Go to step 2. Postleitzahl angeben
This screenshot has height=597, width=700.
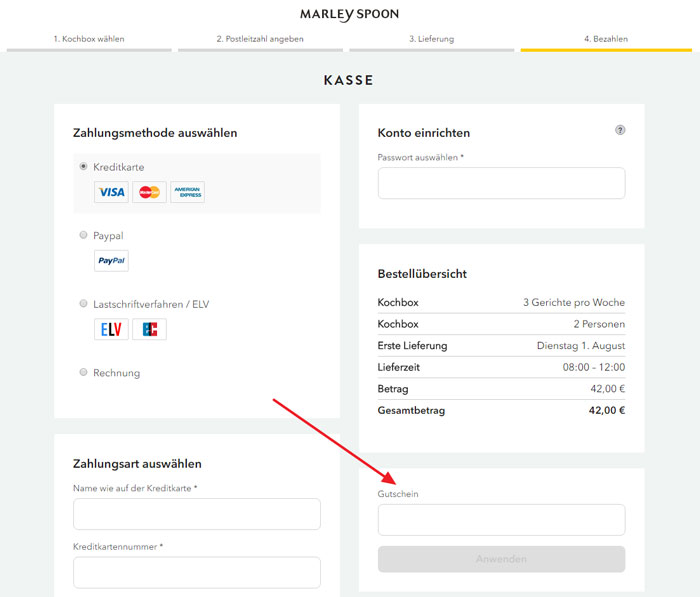tap(260, 39)
